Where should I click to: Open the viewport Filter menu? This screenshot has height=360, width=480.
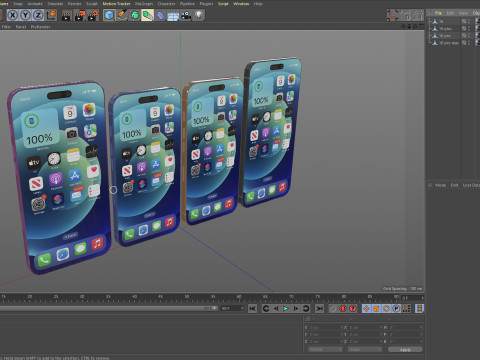(6, 27)
